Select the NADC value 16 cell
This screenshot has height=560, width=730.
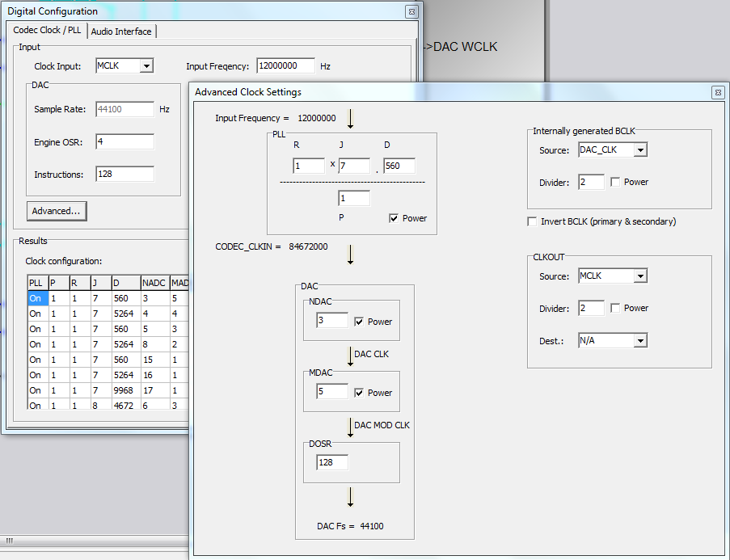[154, 375]
